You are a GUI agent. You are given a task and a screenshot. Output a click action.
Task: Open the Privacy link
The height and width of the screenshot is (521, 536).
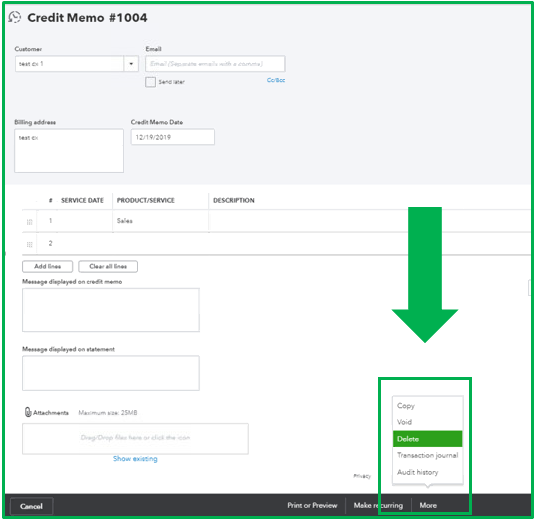[362, 476]
